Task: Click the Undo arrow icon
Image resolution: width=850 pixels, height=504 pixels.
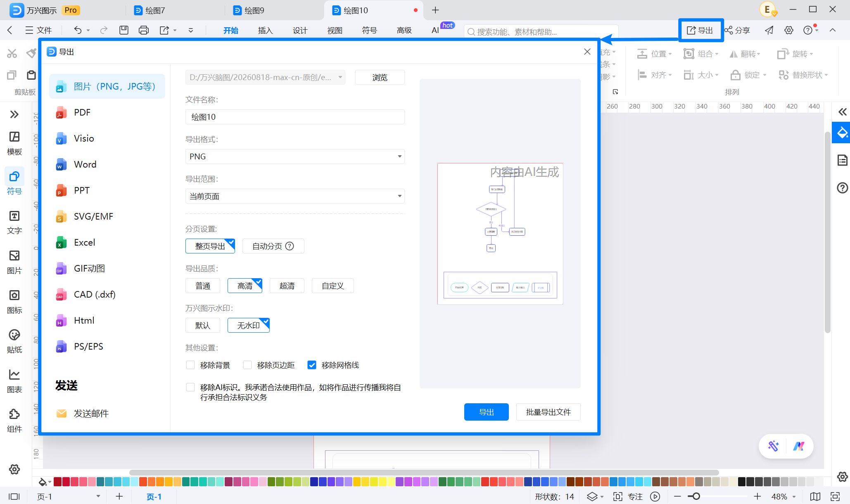Action: point(78,30)
